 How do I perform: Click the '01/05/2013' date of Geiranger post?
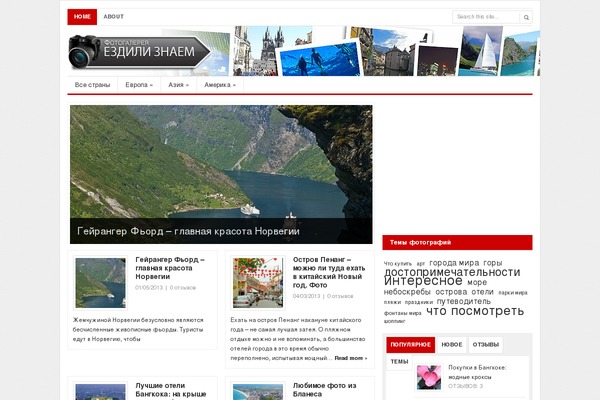click(149, 288)
